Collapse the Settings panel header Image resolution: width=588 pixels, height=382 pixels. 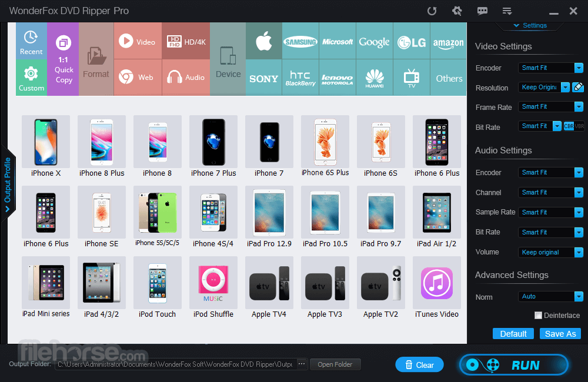(530, 25)
